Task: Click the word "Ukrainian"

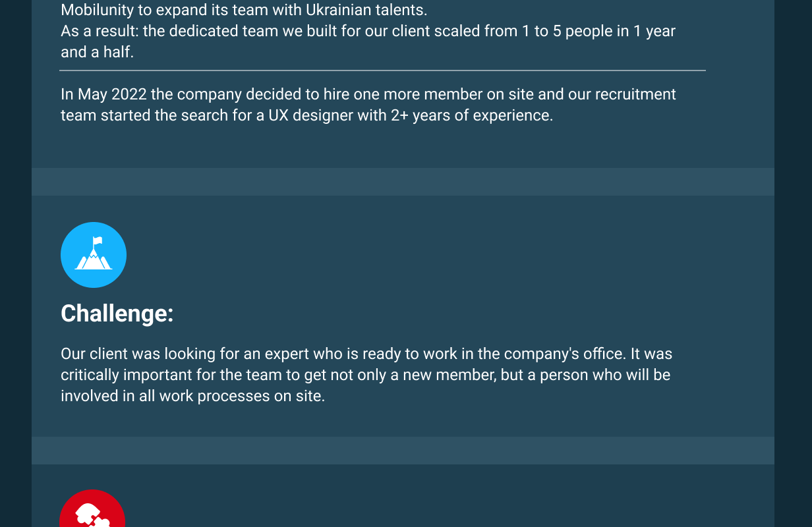Action: (x=338, y=10)
